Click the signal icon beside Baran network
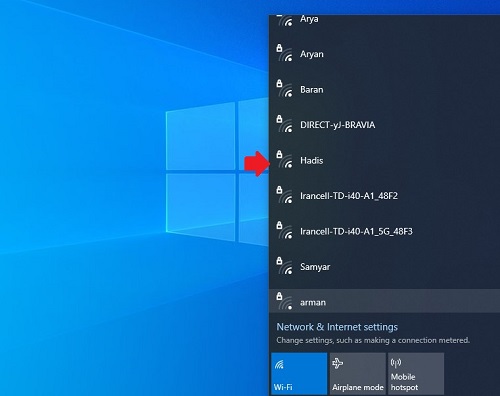Screen dimensions: 500x396 point(284,89)
